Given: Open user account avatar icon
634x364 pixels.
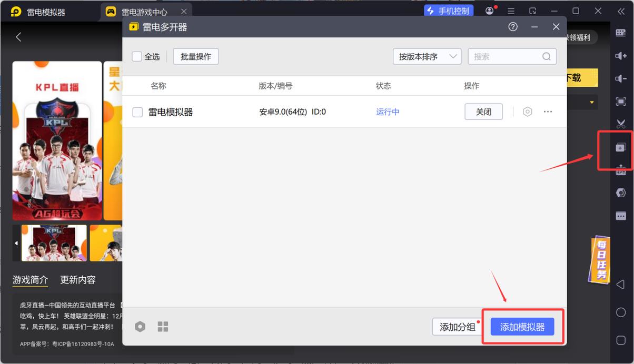Looking at the screenshot, I should pos(490,11).
